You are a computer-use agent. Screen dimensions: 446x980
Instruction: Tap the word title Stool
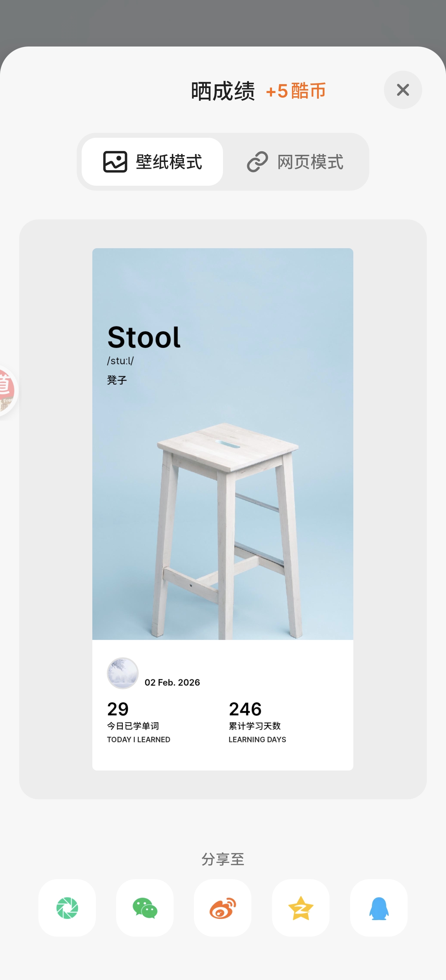point(144,337)
